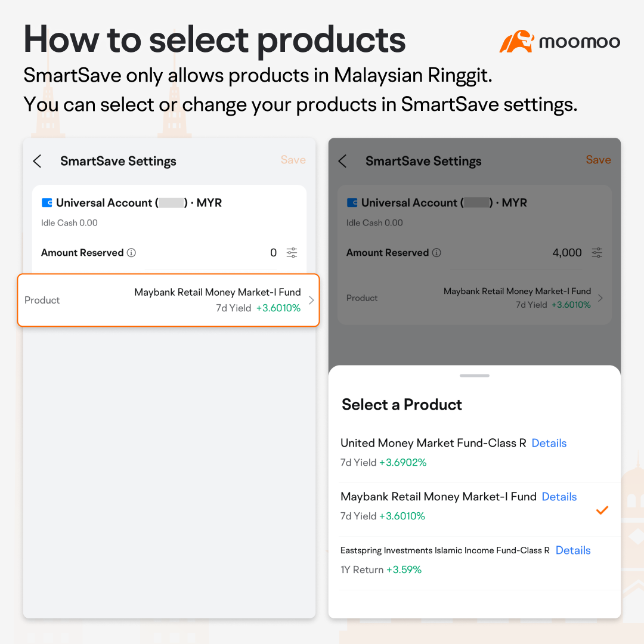Click the back arrow on left SmartSave Settings screen
Image resolution: width=644 pixels, height=644 pixels.
[x=37, y=161]
